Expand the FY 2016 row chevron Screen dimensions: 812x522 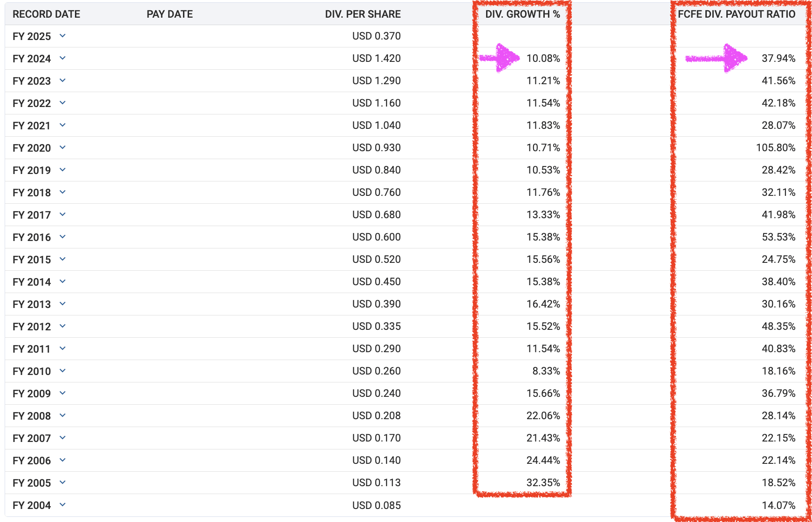62,237
